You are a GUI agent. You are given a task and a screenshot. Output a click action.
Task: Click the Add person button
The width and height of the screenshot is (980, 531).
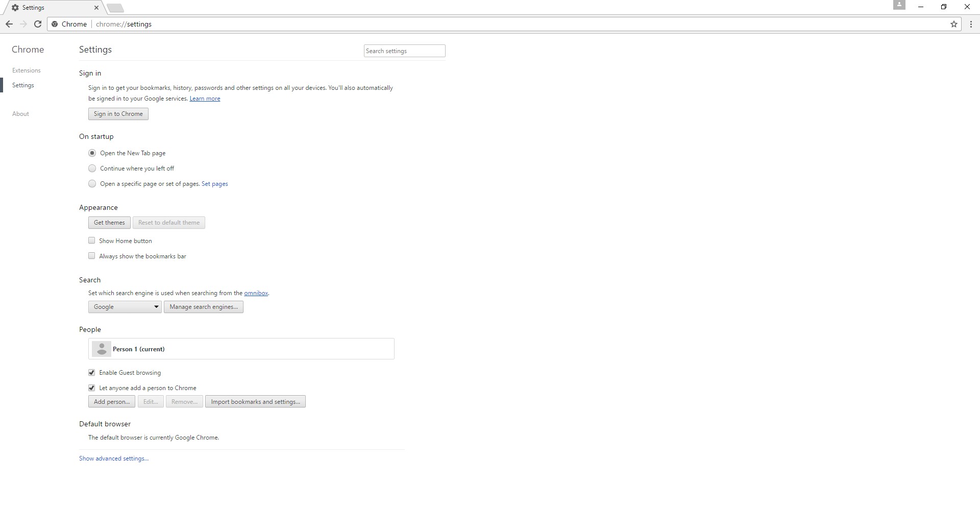[112, 402]
